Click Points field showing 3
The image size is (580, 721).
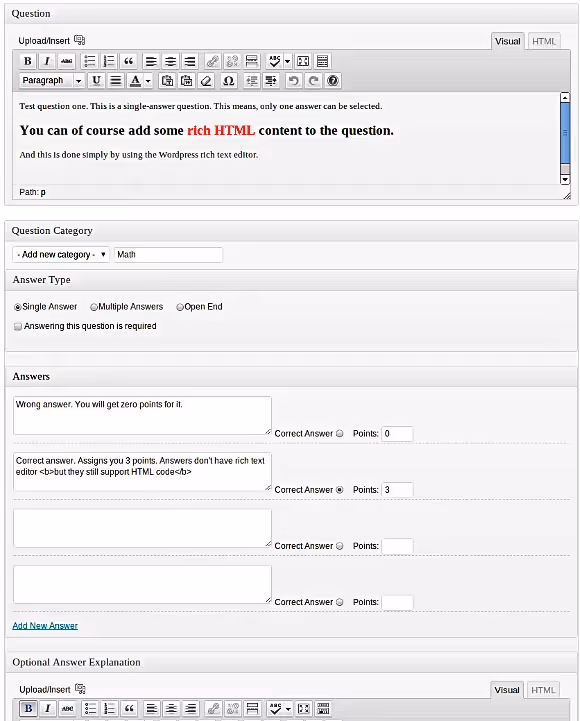[397, 490]
